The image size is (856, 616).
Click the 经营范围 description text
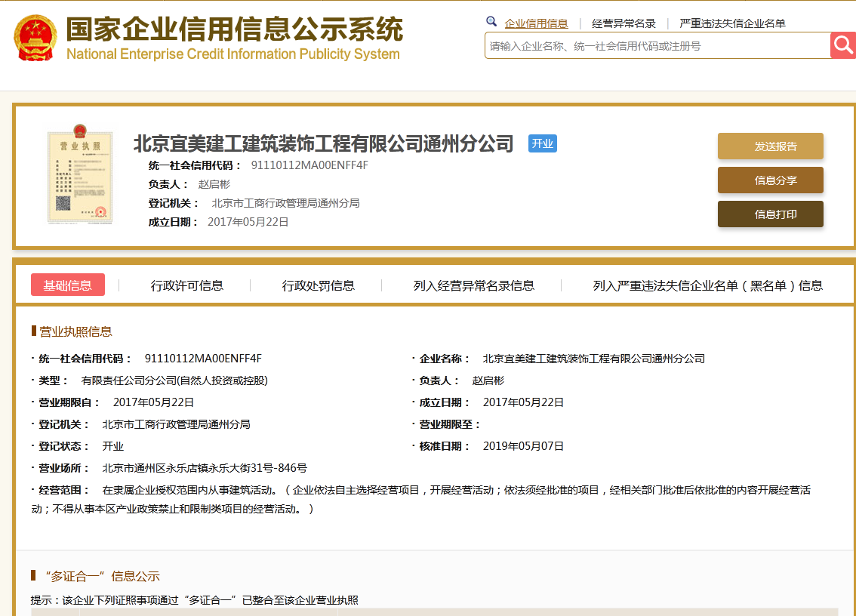tap(421, 499)
